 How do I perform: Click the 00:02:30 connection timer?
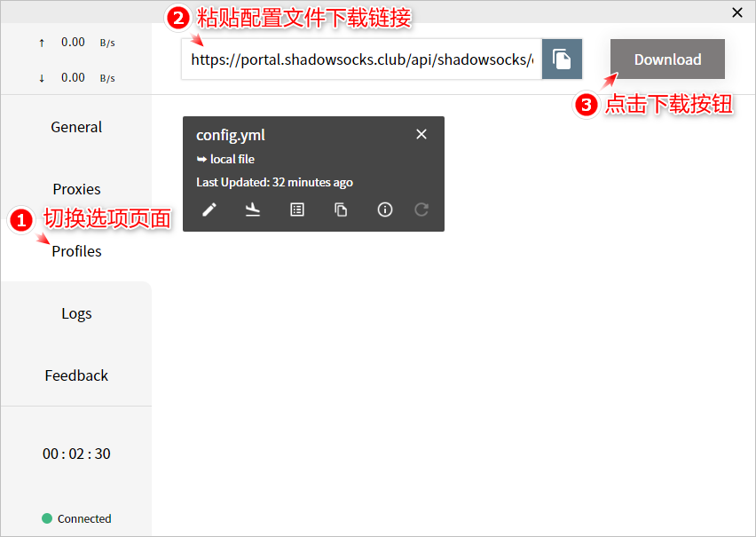pos(76,454)
